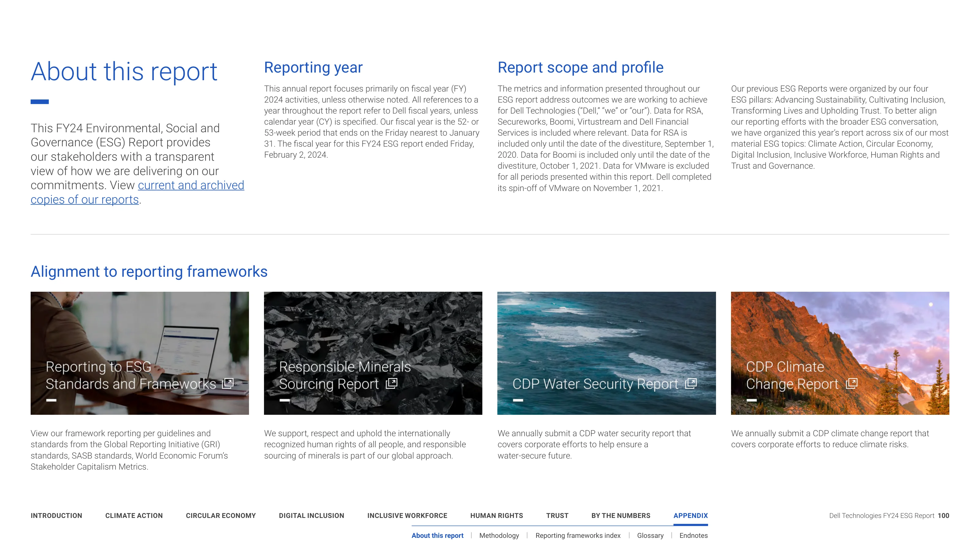Viewport: 980px width, 551px height.
Task: Open Reporting frameworks index sub-page
Action: pyautogui.click(x=578, y=535)
